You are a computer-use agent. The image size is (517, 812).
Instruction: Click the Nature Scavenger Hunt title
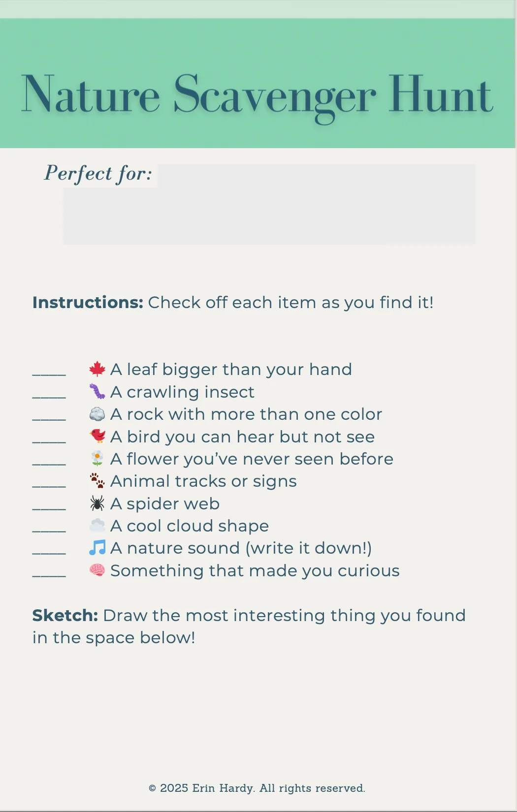257,96
